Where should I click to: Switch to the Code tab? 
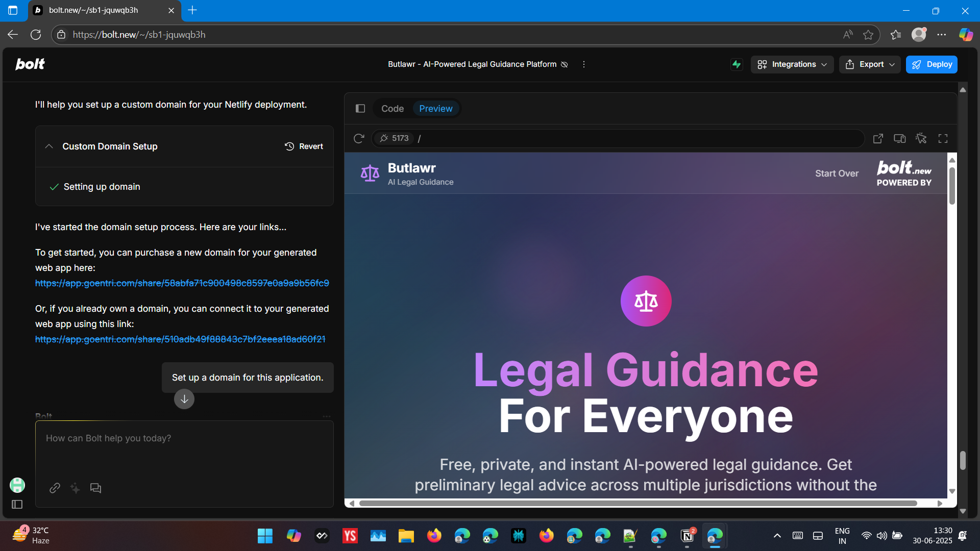392,108
